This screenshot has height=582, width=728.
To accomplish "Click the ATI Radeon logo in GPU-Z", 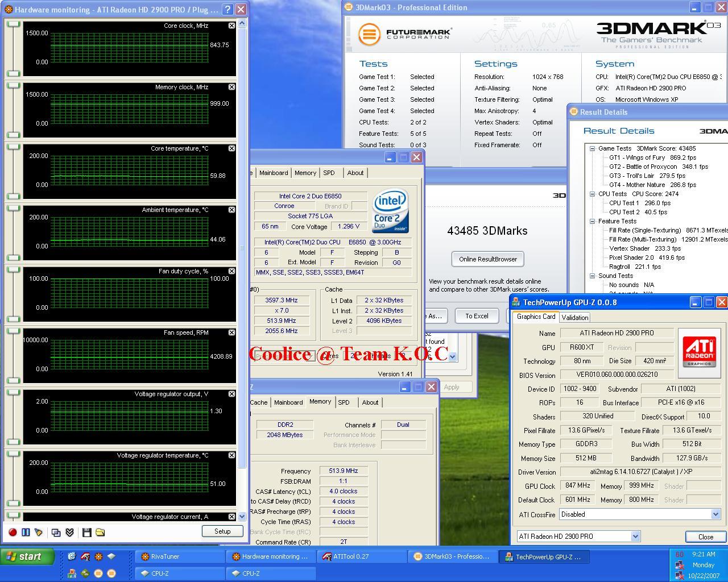I will pyautogui.click(x=699, y=353).
